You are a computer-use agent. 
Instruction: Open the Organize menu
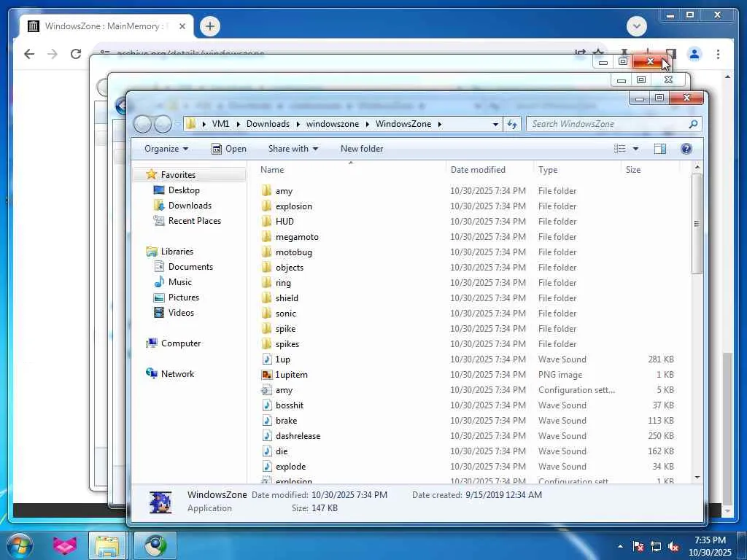166,149
